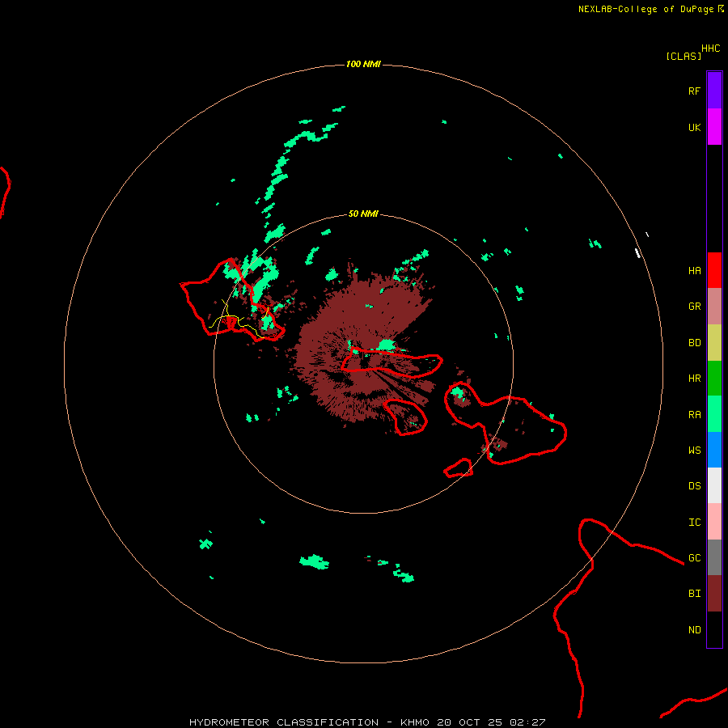Click the BD legend label
Viewport: 728px width, 728px height.
[x=694, y=343]
